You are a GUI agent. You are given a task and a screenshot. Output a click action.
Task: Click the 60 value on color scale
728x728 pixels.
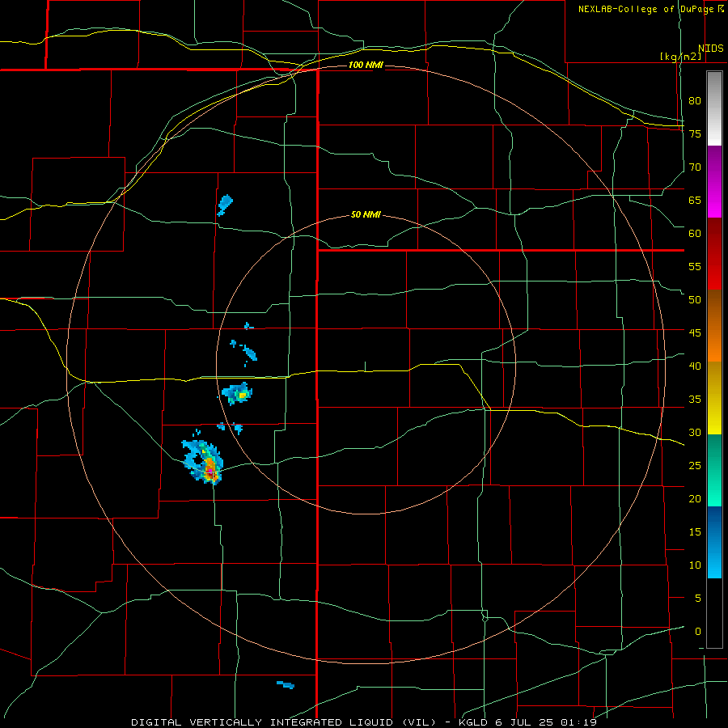[x=695, y=234]
